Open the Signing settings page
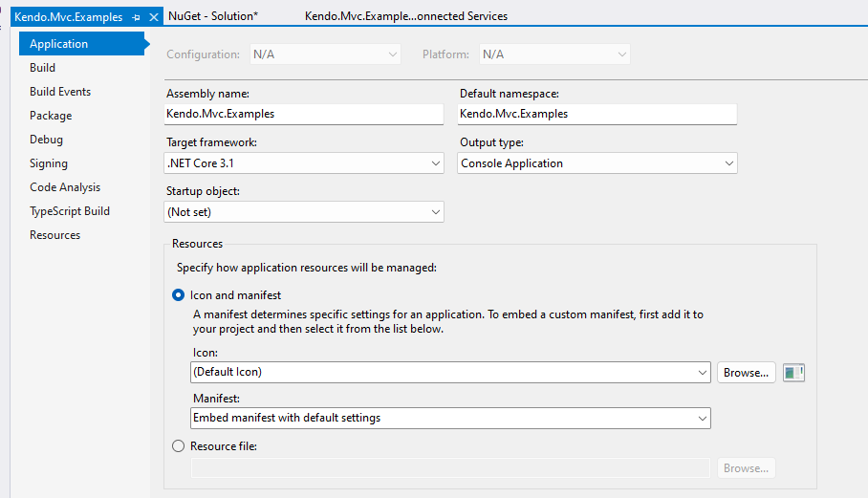The height and width of the screenshot is (498, 868). pyautogui.click(x=49, y=163)
